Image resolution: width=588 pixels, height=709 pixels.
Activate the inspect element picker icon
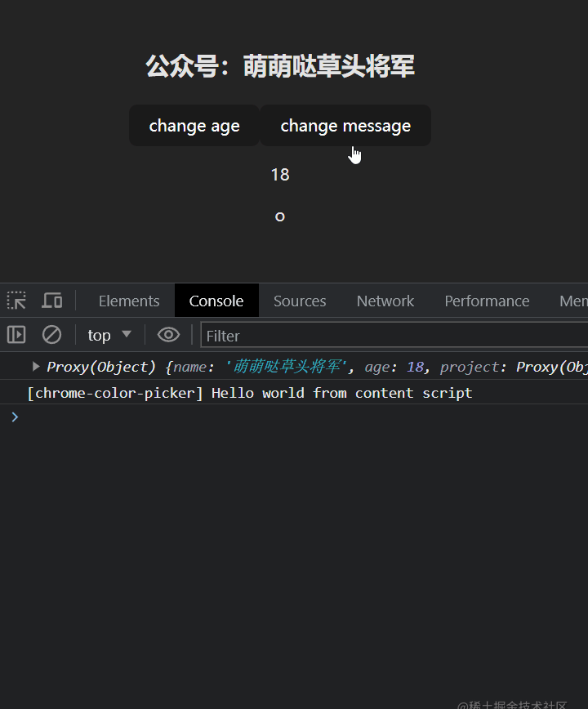coord(16,301)
